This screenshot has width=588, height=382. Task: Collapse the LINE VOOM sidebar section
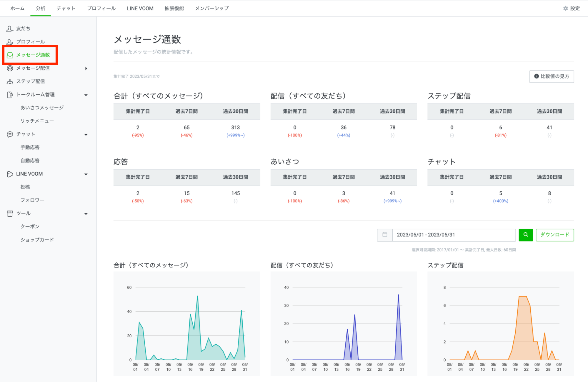(x=86, y=174)
